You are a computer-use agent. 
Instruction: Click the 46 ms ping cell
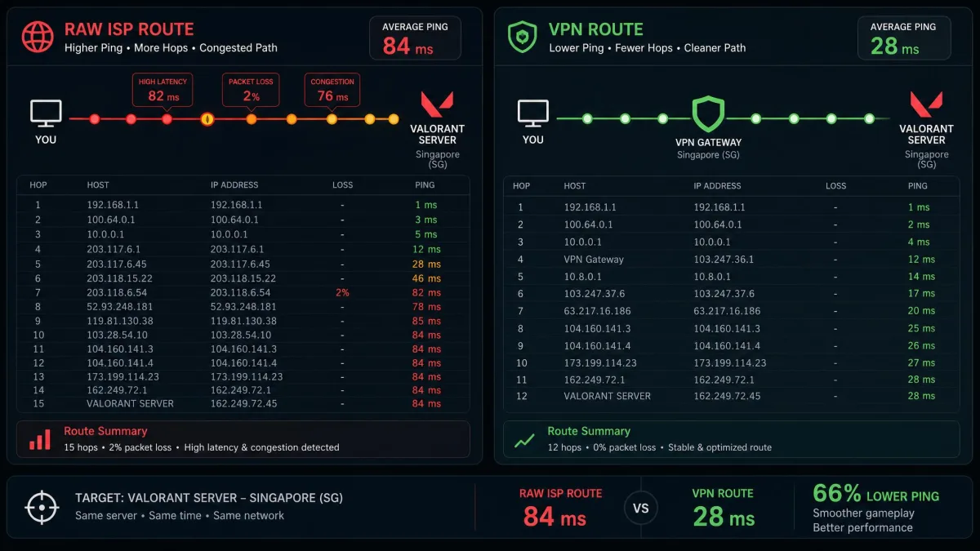click(x=426, y=278)
